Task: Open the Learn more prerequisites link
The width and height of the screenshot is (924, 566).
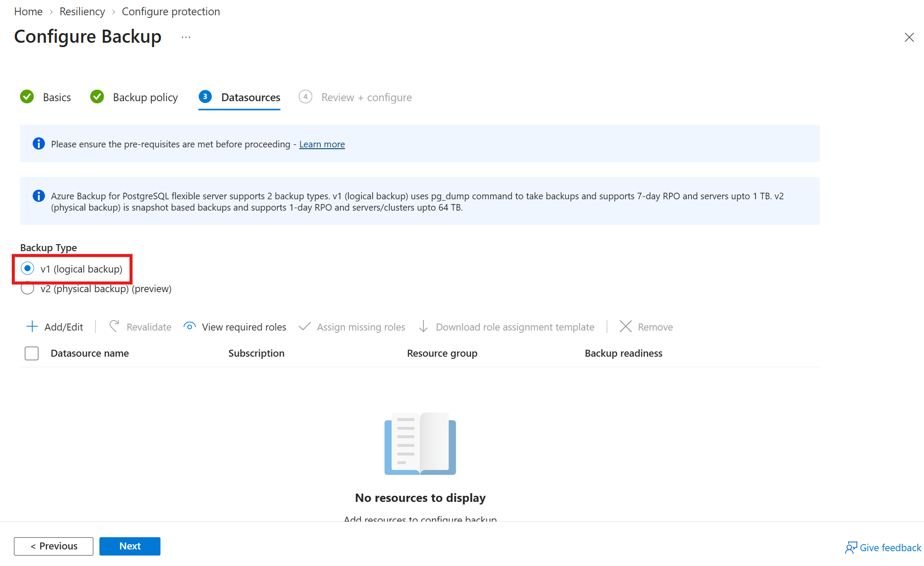Action: click(322, 144)
